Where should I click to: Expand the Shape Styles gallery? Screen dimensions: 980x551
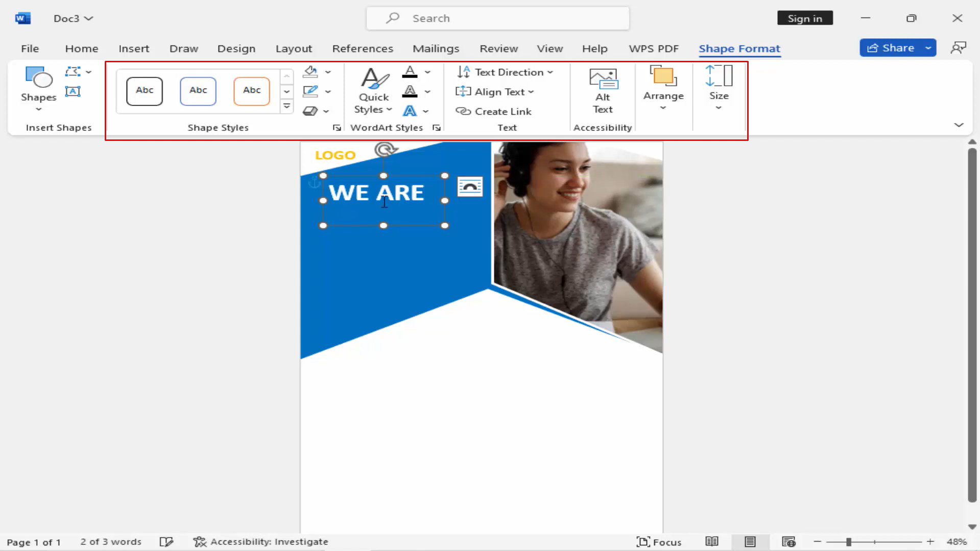click(286, 106)
